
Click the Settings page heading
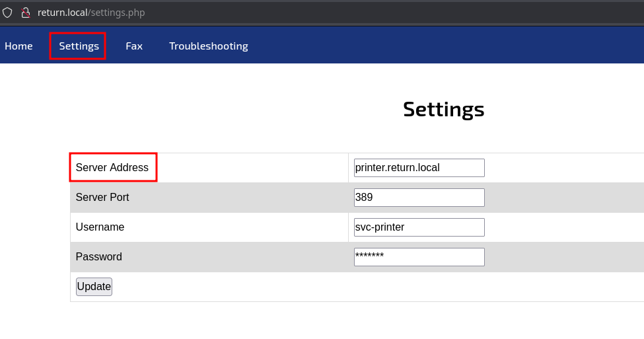tap(444, 109)
